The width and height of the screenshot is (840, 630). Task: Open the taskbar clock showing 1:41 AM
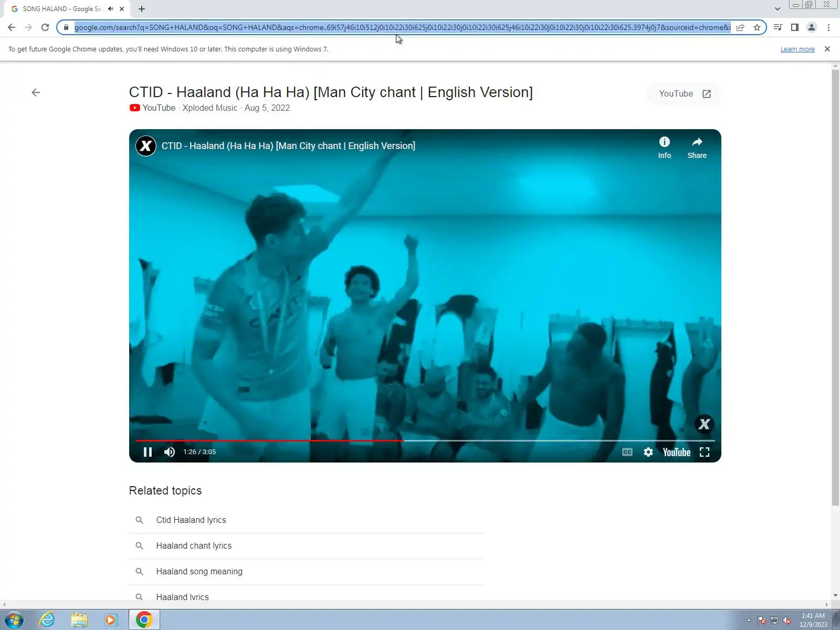click(813, 620)
